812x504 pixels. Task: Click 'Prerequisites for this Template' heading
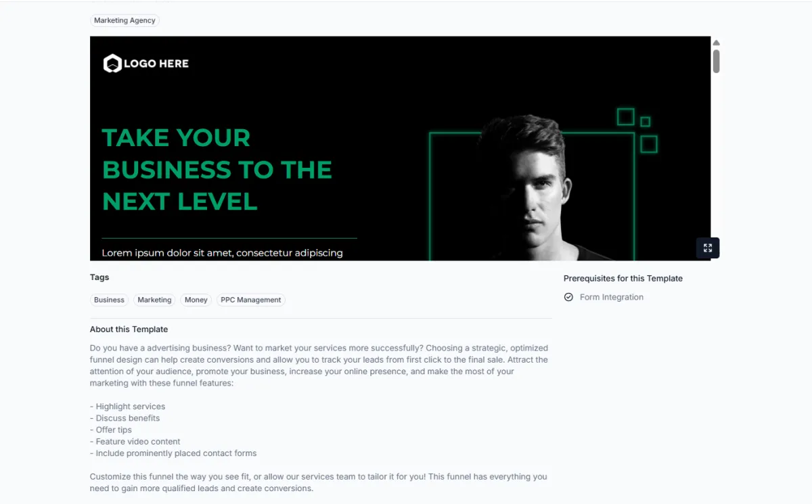click(x=623, y=278)
